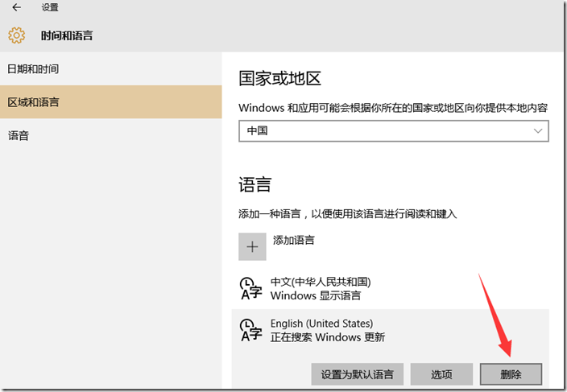
Task: Click the 正在搜索 Windows 更新 status text
Action: [x=328, y=337]
